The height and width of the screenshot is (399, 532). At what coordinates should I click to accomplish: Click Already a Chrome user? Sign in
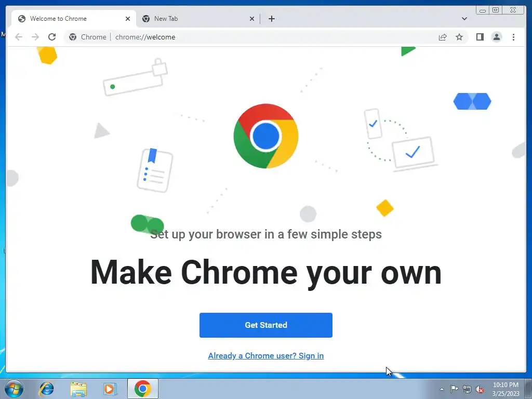tap(265, 355)
